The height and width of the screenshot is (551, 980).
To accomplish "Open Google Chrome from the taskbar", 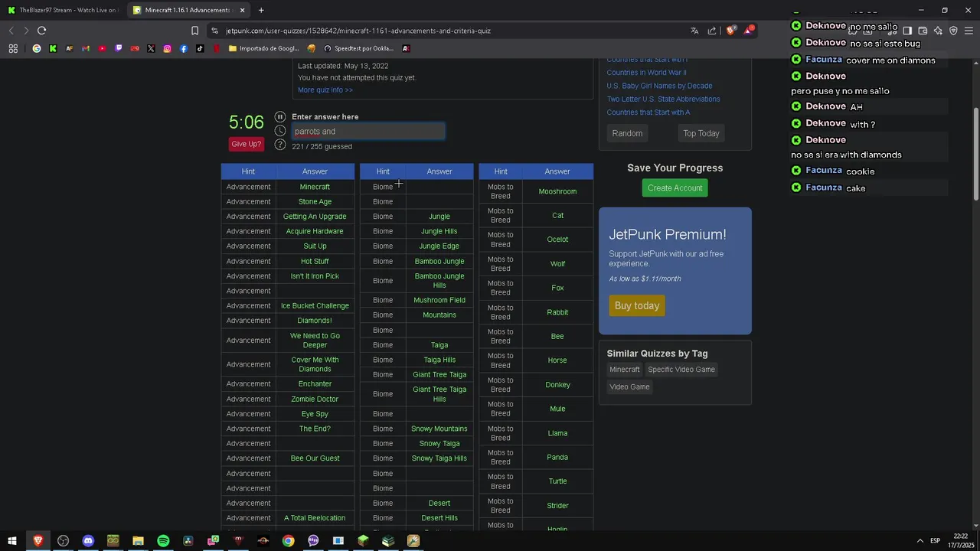I will (x=288, y=541).
